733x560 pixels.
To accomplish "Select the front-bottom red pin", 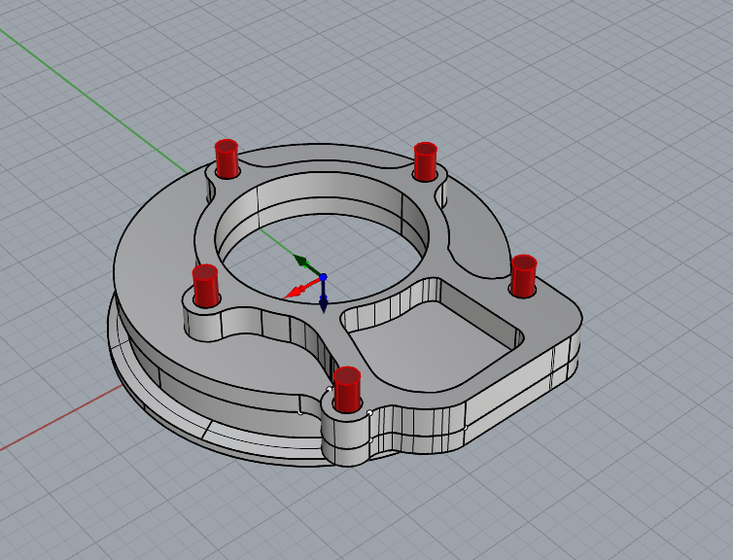I will [346, 389].
